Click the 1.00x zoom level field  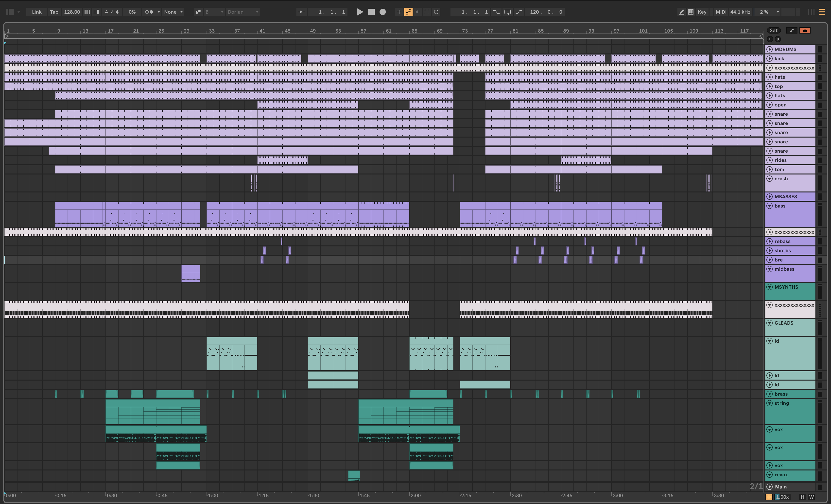click(x=782, y=496)
